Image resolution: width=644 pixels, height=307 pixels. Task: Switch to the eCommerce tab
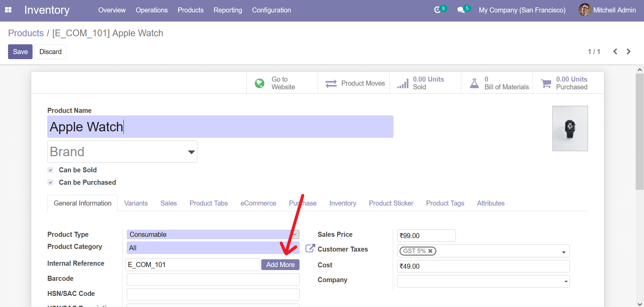coord(258,203)
